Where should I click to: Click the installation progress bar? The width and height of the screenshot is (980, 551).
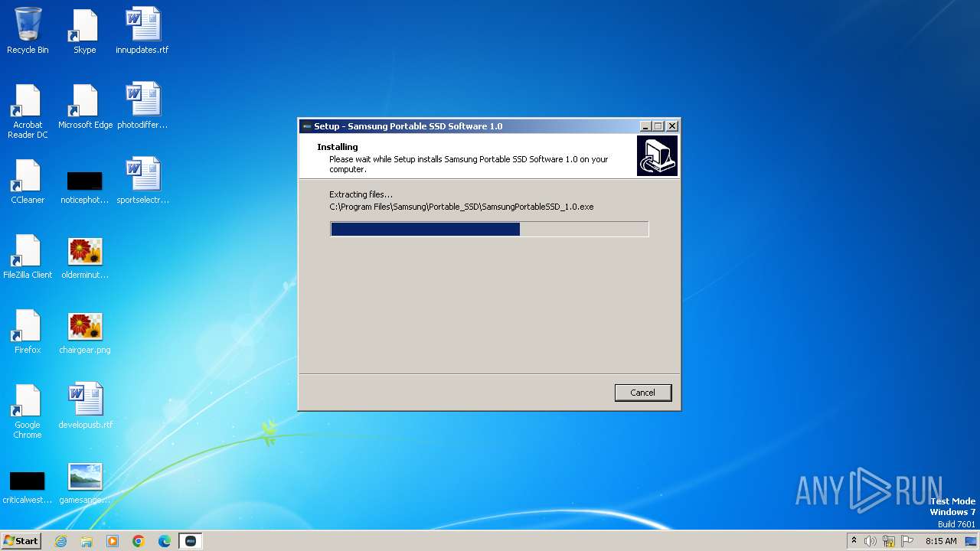click(489, 229)
